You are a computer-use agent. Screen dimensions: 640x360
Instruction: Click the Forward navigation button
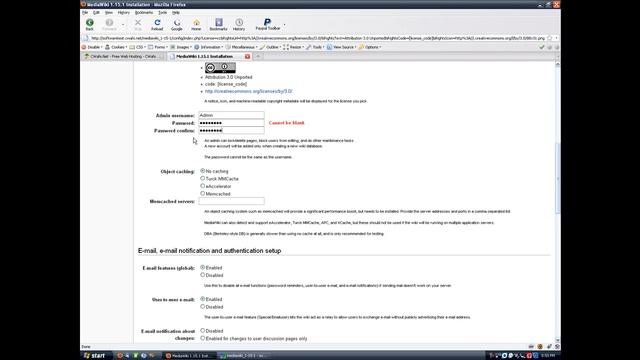pos(109,24)
